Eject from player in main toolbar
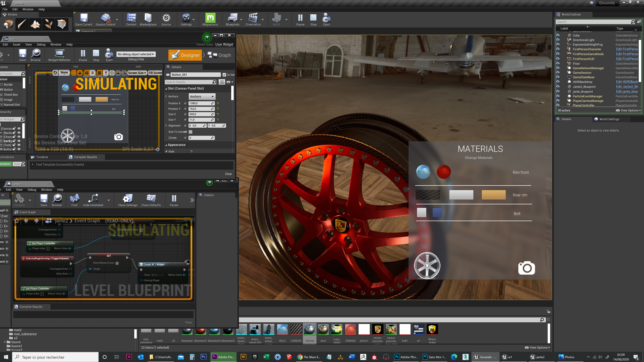644x362 pixels. [x=327, y=20]
